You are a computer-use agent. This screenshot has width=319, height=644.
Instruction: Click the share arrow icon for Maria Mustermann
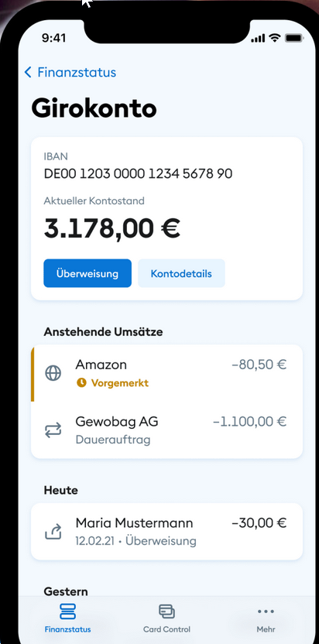(53, 532)
